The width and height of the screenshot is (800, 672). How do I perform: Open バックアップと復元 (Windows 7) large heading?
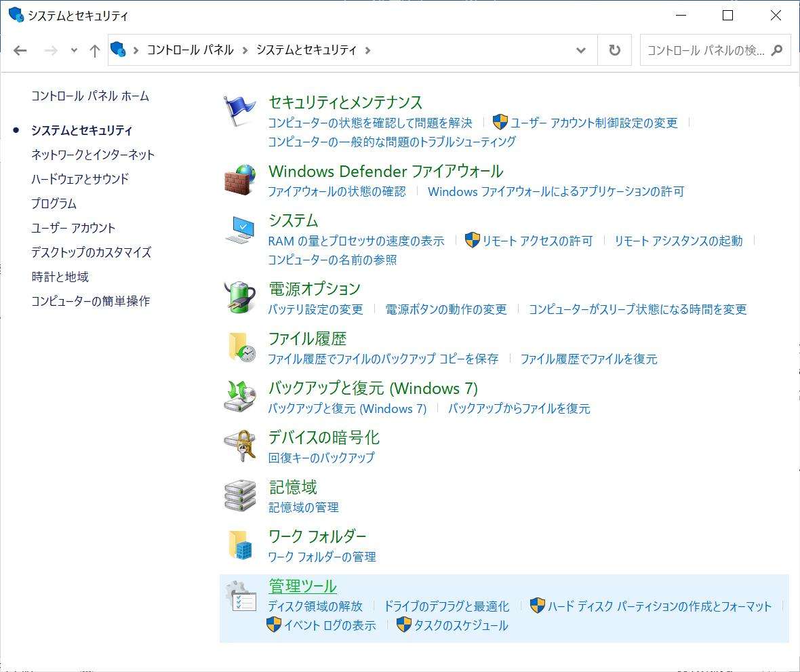373,389
